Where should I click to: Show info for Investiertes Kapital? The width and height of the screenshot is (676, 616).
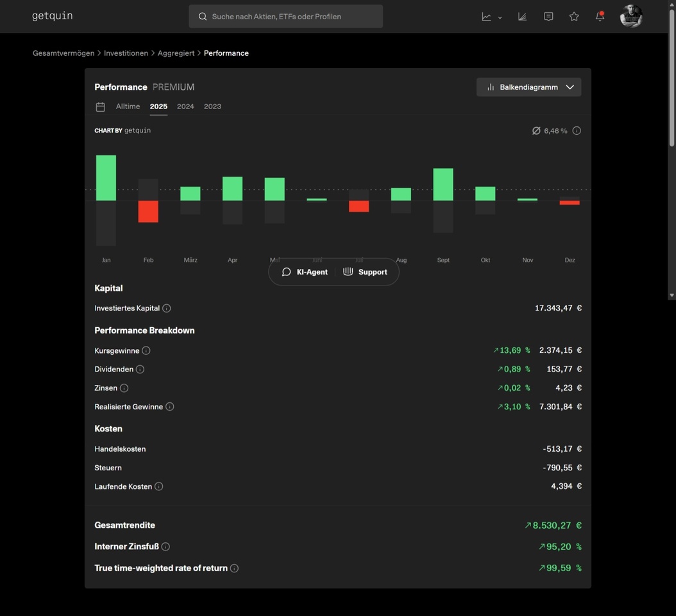(x=167, y=308)
